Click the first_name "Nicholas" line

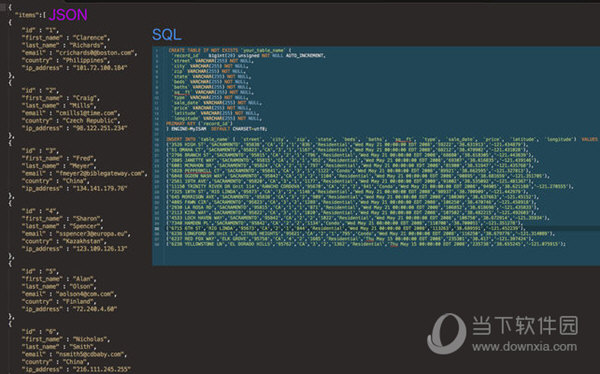pyautogui.click(x=66, y=339)
